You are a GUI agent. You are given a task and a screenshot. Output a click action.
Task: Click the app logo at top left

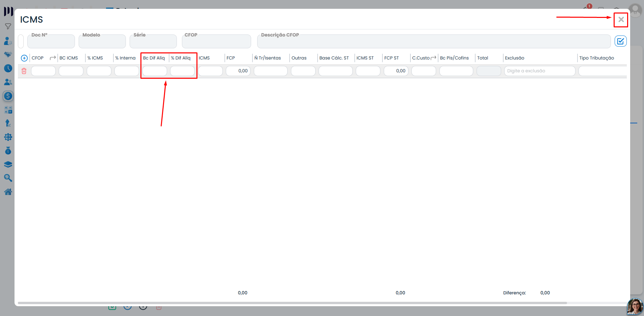(8, 11)
